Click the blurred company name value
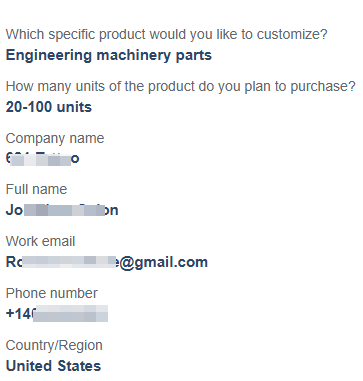Viewport: 363px width, 381px height. (x=43, y=158)
